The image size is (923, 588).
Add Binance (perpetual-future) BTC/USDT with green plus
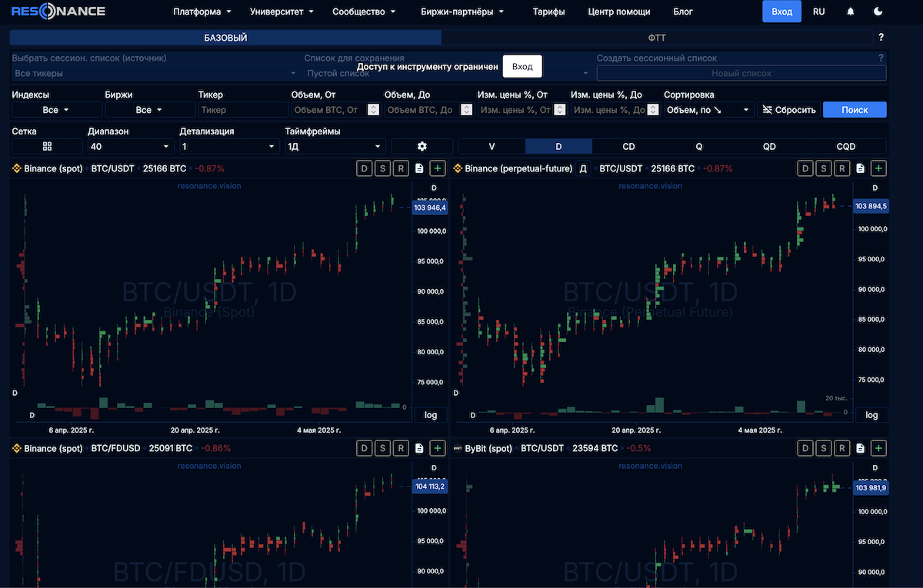(879, 168)
